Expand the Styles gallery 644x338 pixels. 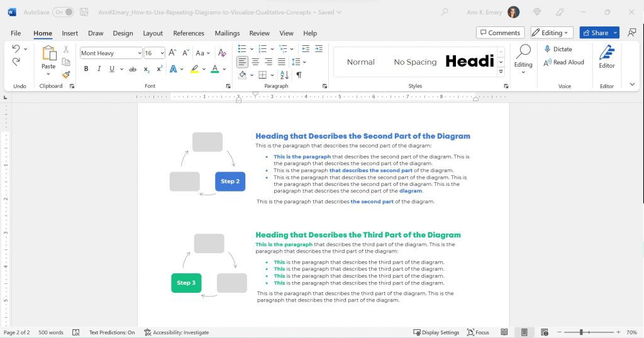(x=501, y=72)
